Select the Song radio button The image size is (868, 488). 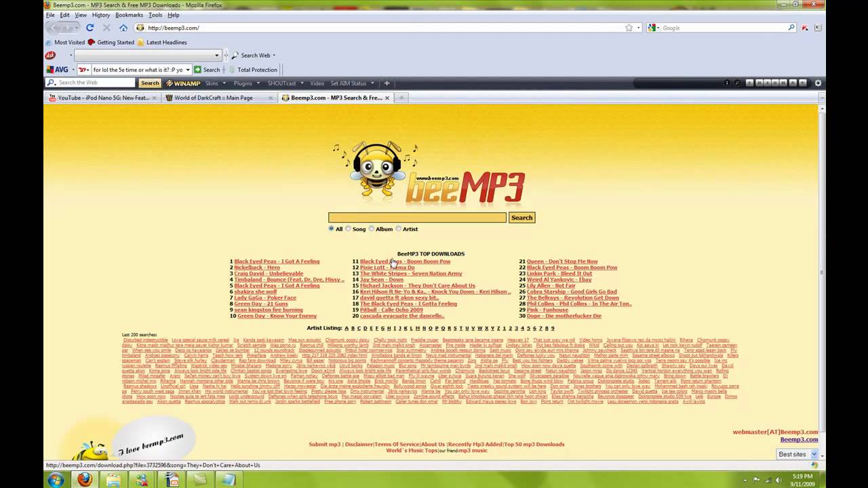(348, 228)
